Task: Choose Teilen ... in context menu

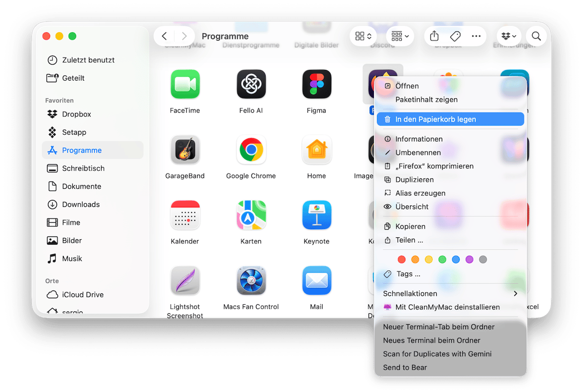Action: point(450,240)
